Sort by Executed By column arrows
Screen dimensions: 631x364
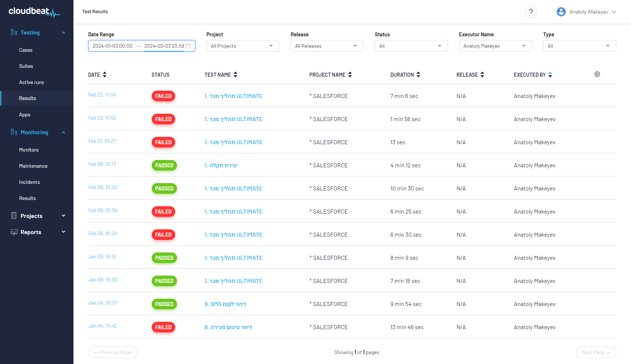pyautogui.click(x=550, y=74)
